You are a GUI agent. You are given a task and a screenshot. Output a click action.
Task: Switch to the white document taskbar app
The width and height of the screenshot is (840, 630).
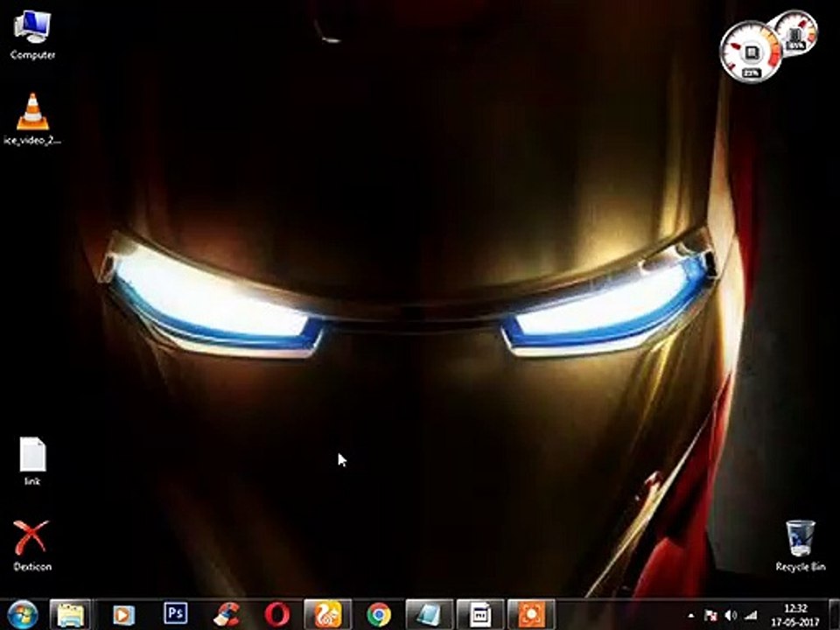pos(480,614)
